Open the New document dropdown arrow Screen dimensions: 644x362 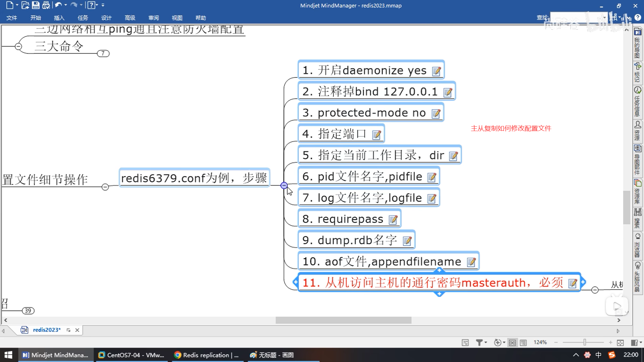click(x=17, y=5)
